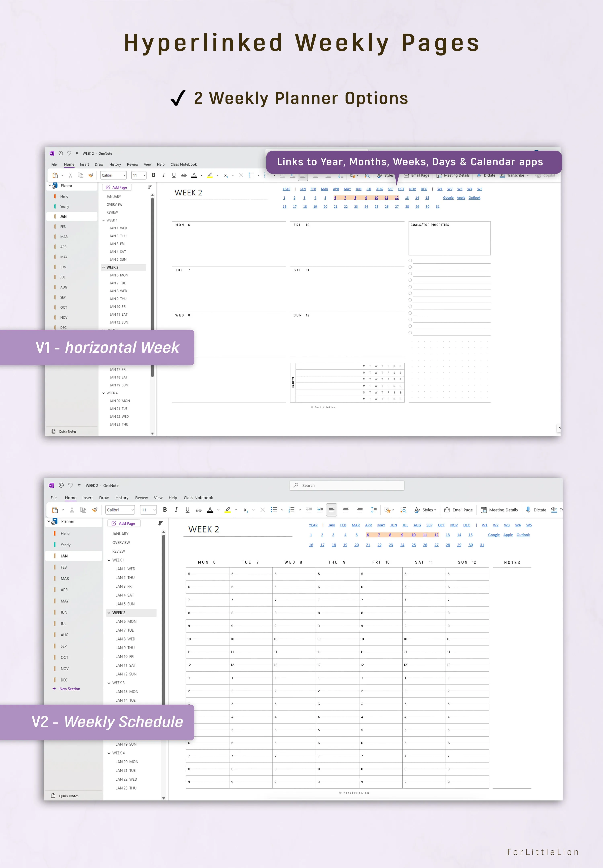Click Quick Notes icon in lower window sidebar
The height and width of the screenshot is (868, 603).
pyautogui.click(x=53, y=795)
